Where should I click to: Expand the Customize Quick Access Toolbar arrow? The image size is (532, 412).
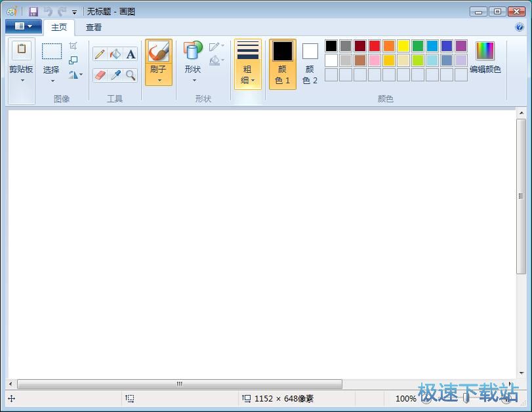pos(74,12)
